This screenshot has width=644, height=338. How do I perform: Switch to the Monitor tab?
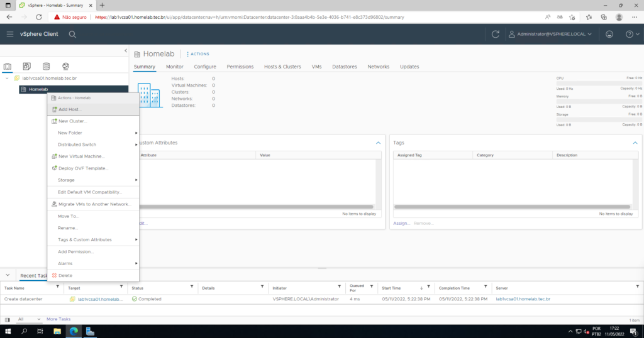[175, 67]
